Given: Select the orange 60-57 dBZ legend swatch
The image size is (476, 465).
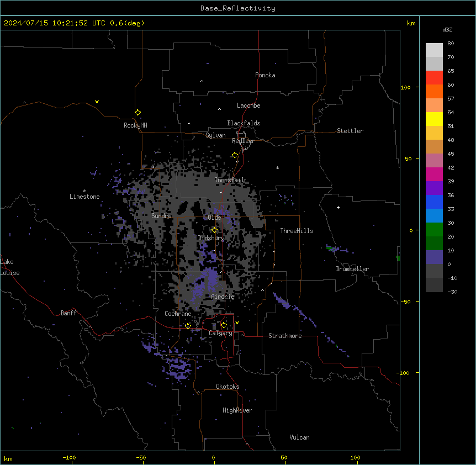Looking at the screenshot, I should click(x=434, y=91).
